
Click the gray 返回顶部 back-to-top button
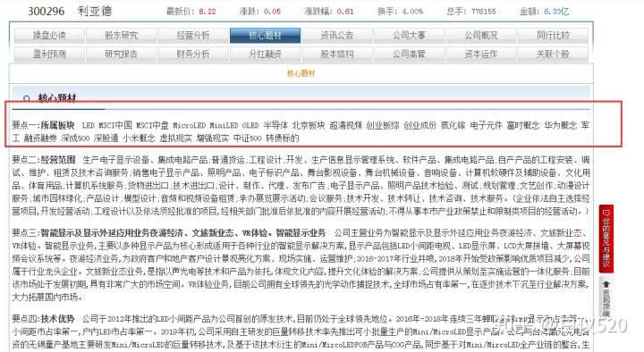[606, 298]
